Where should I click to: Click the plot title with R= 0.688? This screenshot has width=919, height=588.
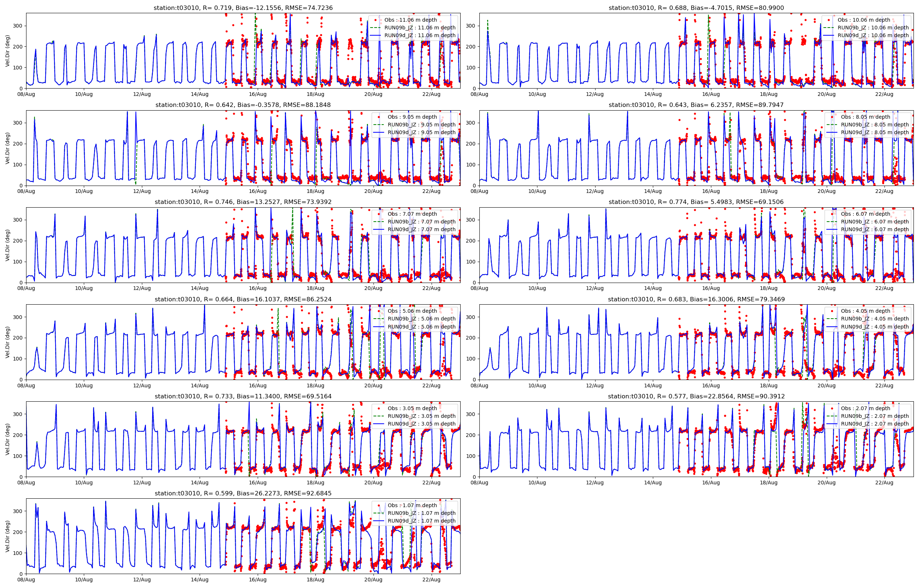click(x=696, y=8)
